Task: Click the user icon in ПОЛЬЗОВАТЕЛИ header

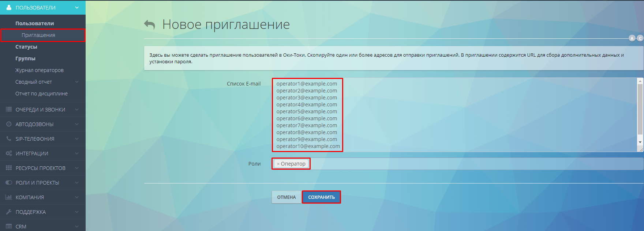Action: (9, 7)
